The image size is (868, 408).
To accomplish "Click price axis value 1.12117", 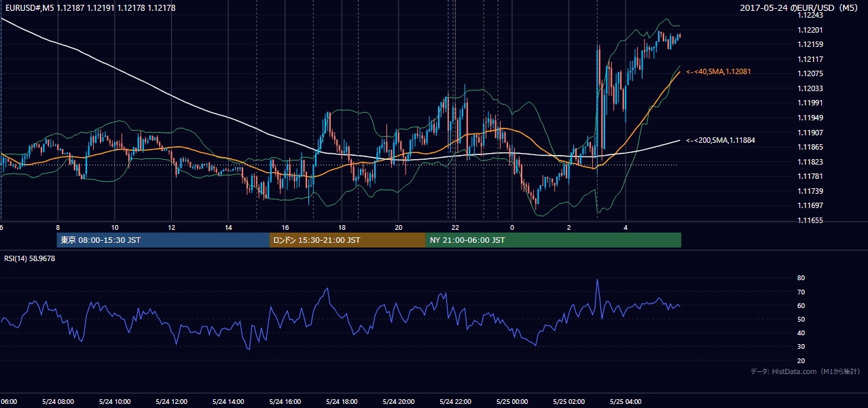I will 810,59.
